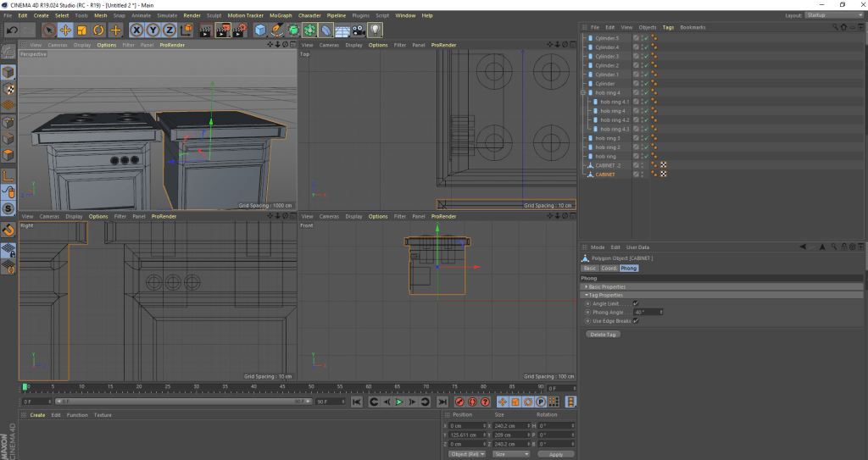Toggle X-axis lock in top toolbar
868x460 pixels.
click(x=136, y=30)
